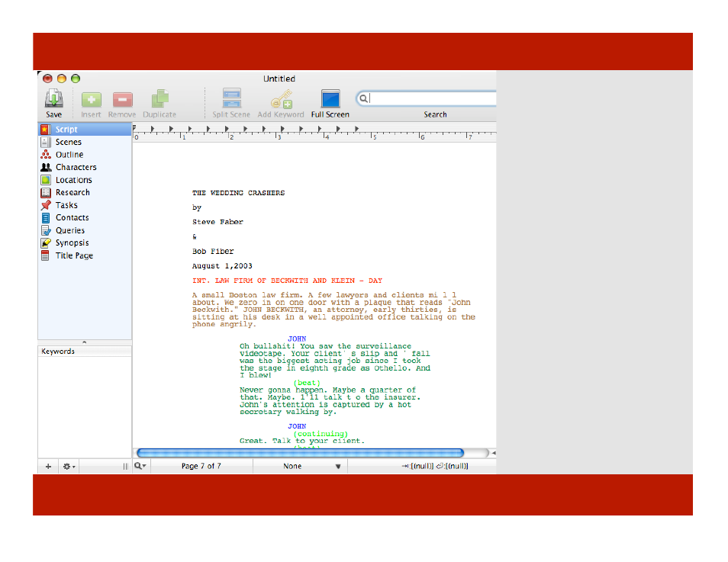Click the horizontal scrollbar thumb

click(x=301, y=452)
